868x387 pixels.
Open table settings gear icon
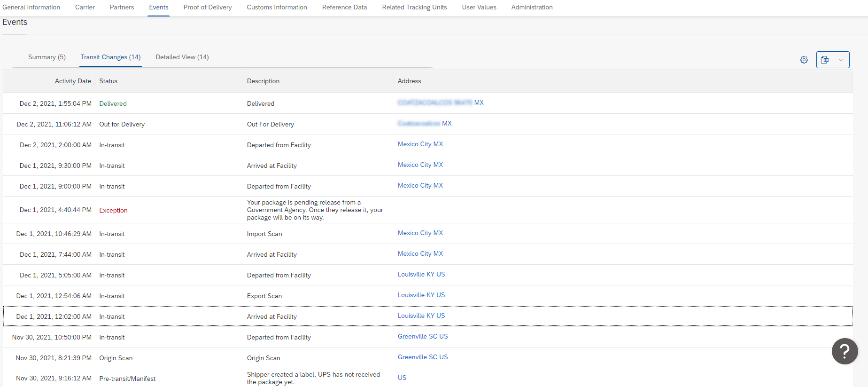pyautogui.click(x=804, y=60)
